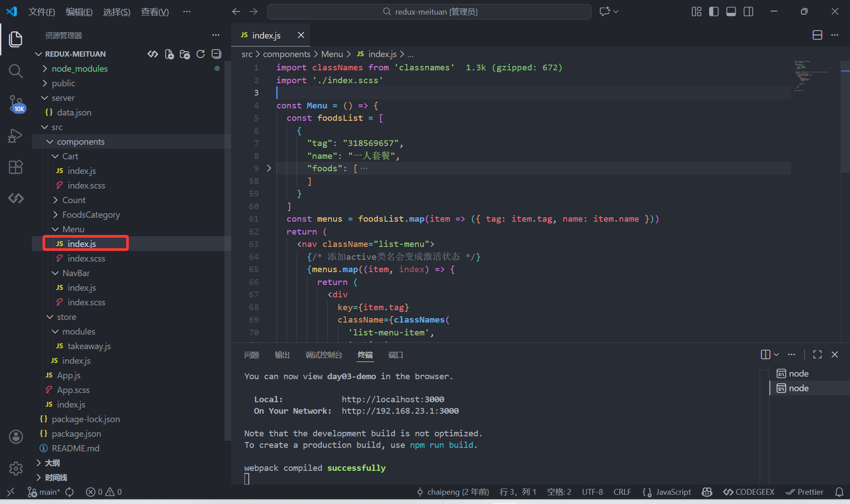This screenshot has width=850, height=504.
Task: Click split editor icon in editor toolbar
Action: pos(817,35)
